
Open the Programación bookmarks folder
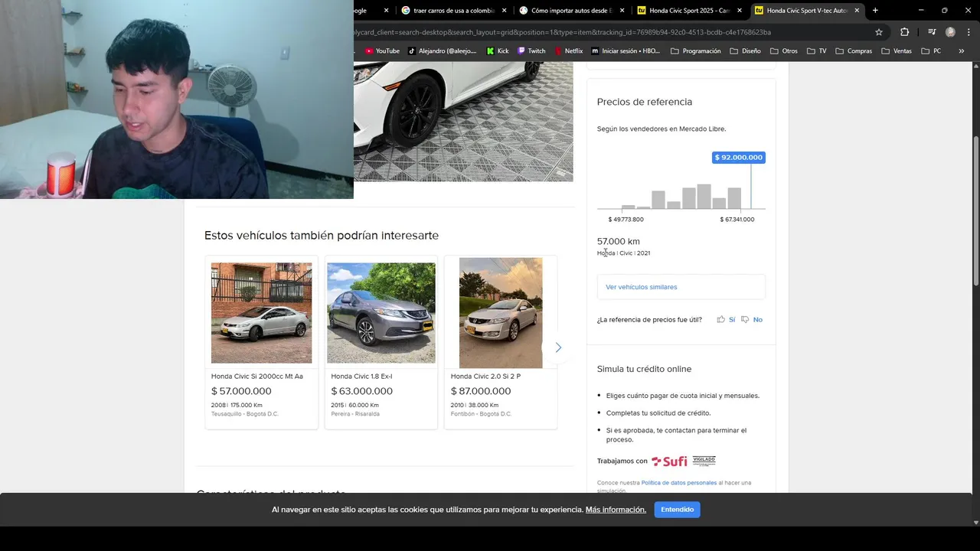tap(696, 51)
